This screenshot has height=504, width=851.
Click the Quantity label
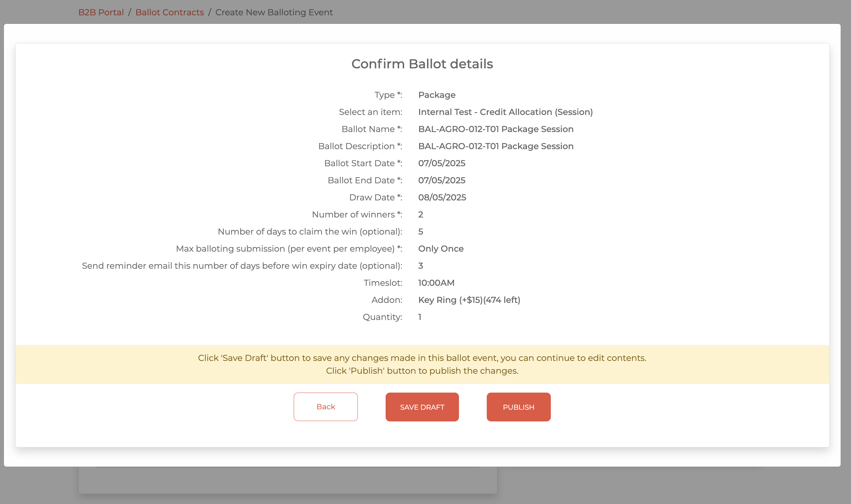382,317
